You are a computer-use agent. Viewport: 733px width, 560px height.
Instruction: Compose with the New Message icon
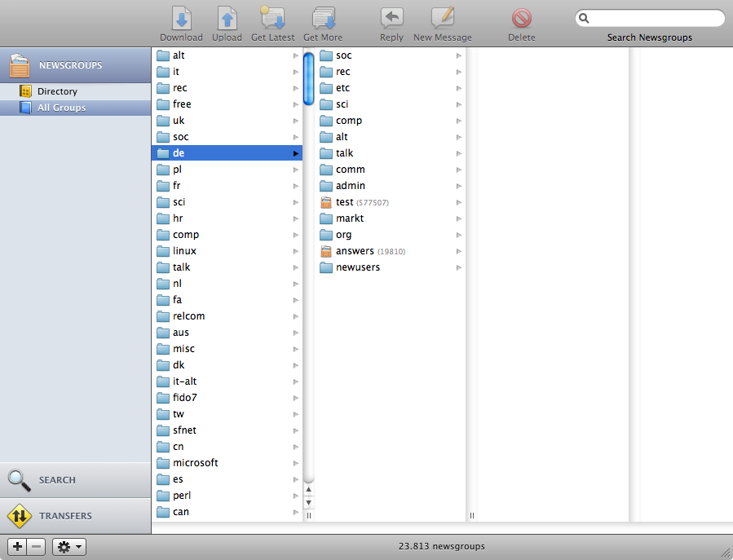[x=442, y=19]
